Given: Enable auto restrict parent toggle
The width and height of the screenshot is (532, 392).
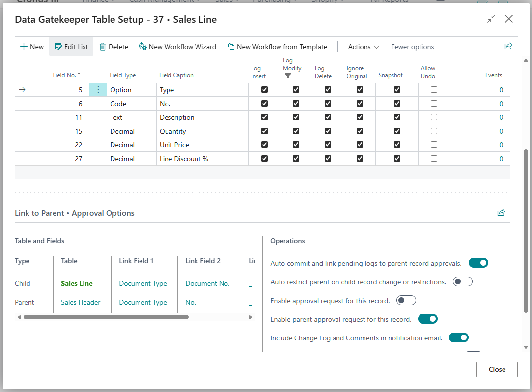Looking at the screenshot, I should [x=462, y=281].
